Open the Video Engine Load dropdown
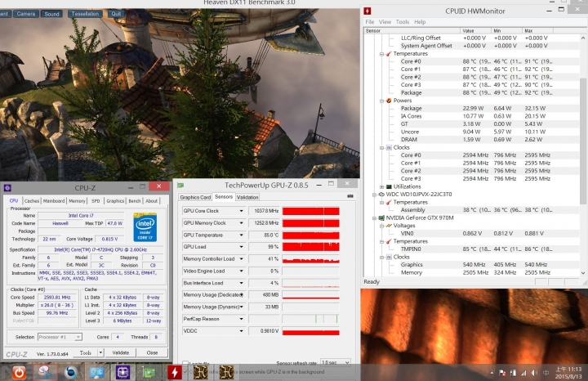 [x=241, y=271]
